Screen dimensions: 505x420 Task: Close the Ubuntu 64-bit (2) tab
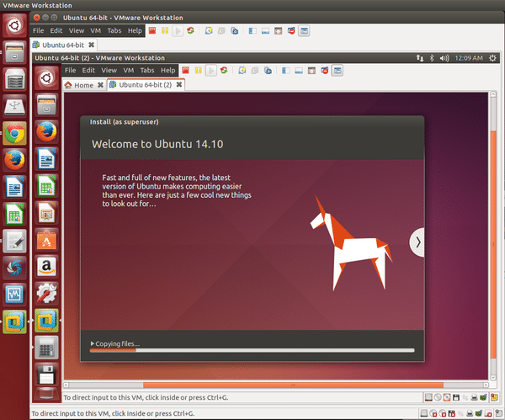point(179,85)
